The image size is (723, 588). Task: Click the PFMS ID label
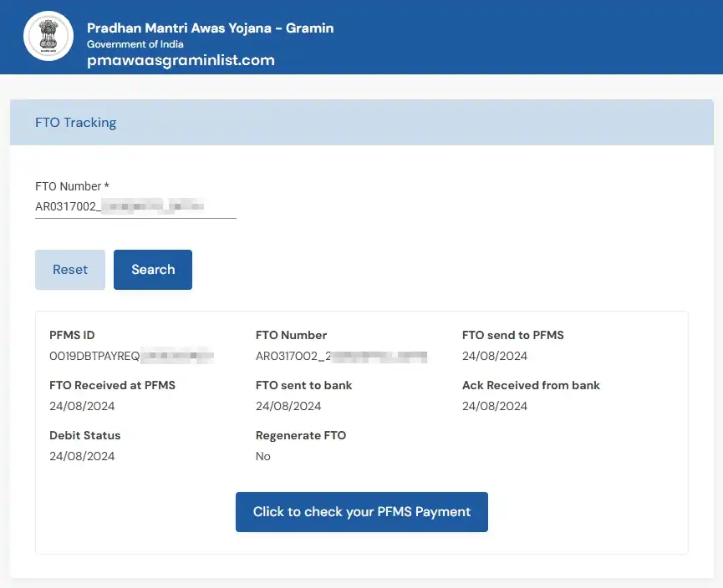point(72,335)
